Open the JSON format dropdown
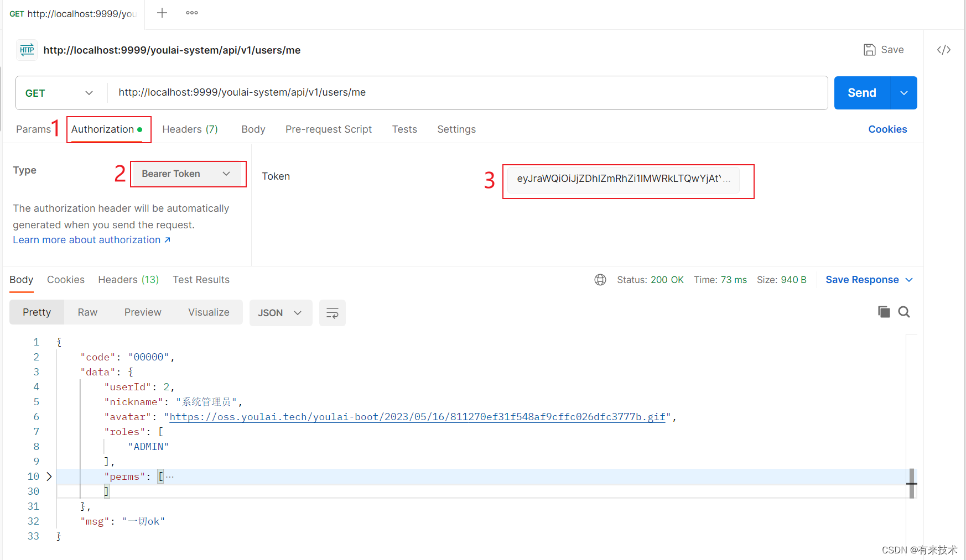The height and width of the screenshot is (560, 966). pos(281,313)
